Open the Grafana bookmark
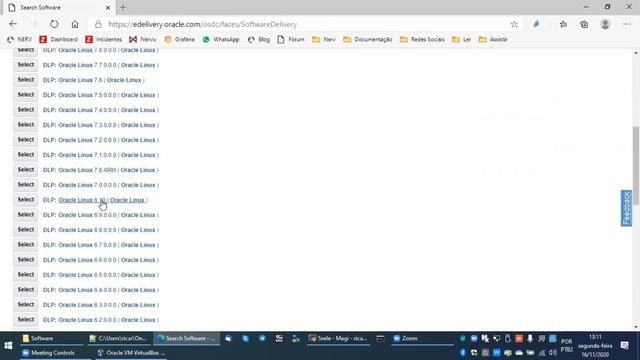Image resolution: width=640 pixels, height=360 pixels. click(x=180, y=40)
